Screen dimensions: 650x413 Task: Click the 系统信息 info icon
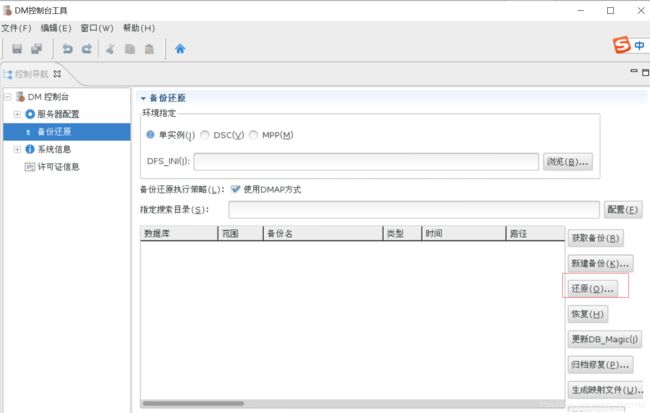(30, 149)
